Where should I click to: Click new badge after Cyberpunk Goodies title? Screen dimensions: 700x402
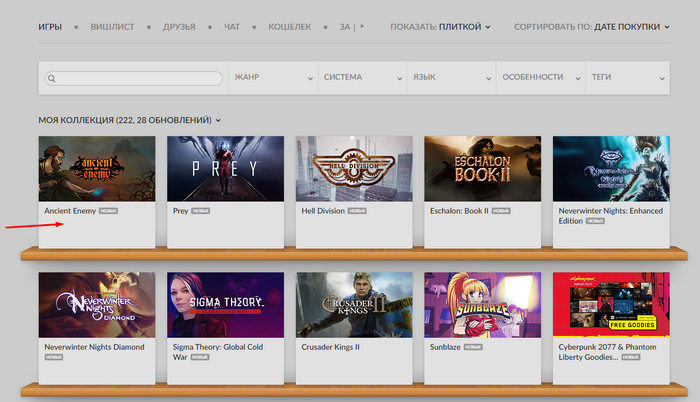(x=630, y=357)
